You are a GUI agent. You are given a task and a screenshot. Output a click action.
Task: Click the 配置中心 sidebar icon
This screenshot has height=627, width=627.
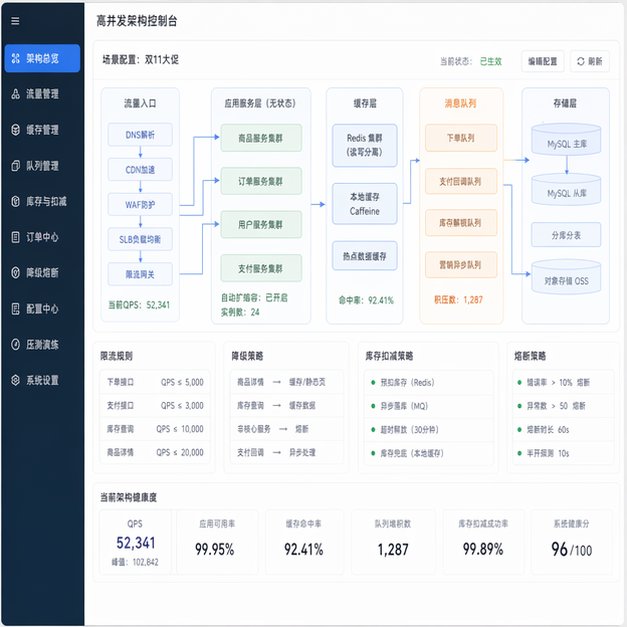tap(16, 309)
